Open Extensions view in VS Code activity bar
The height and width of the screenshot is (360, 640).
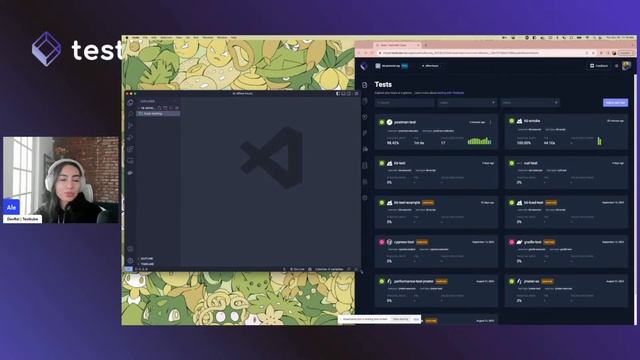(130, 149)
